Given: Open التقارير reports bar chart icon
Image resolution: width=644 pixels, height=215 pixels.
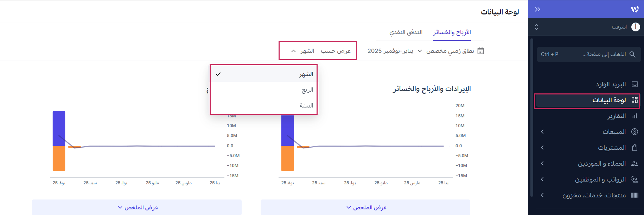Looking at the screenshot, I should click(x=635, y=116).
